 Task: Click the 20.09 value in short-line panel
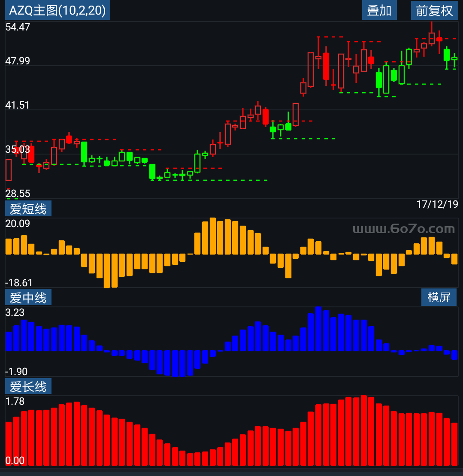tap(18, 224)
